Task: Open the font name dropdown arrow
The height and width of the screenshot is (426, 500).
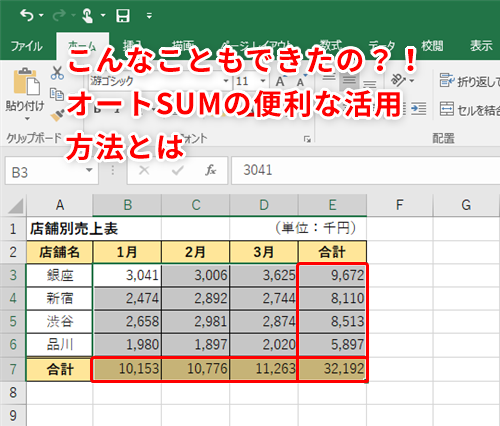Action: click(x=226, y=81)
